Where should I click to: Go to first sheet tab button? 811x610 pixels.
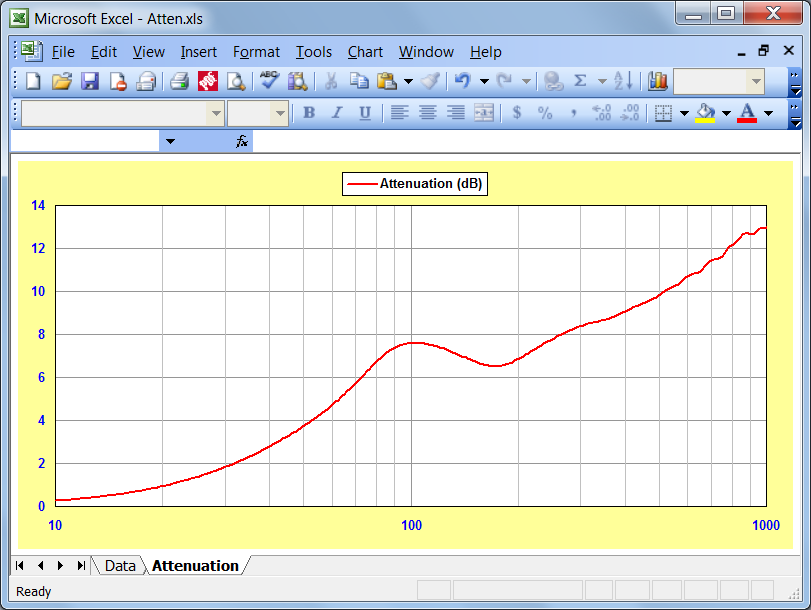(x=20, y=566)
